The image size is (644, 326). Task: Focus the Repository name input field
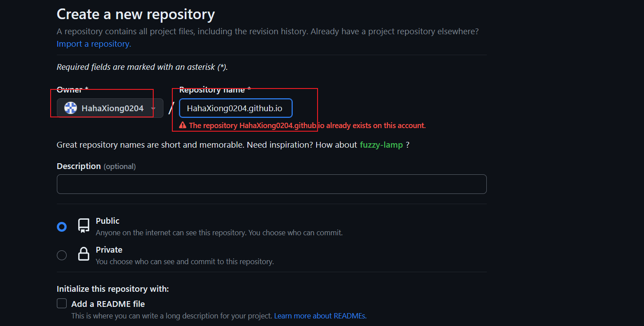[235, 108]
